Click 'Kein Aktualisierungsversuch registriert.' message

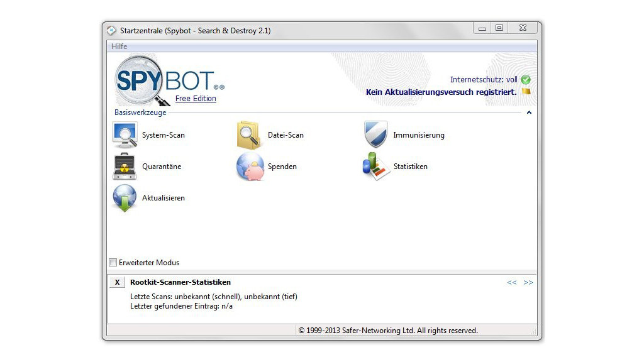(441, 92)
